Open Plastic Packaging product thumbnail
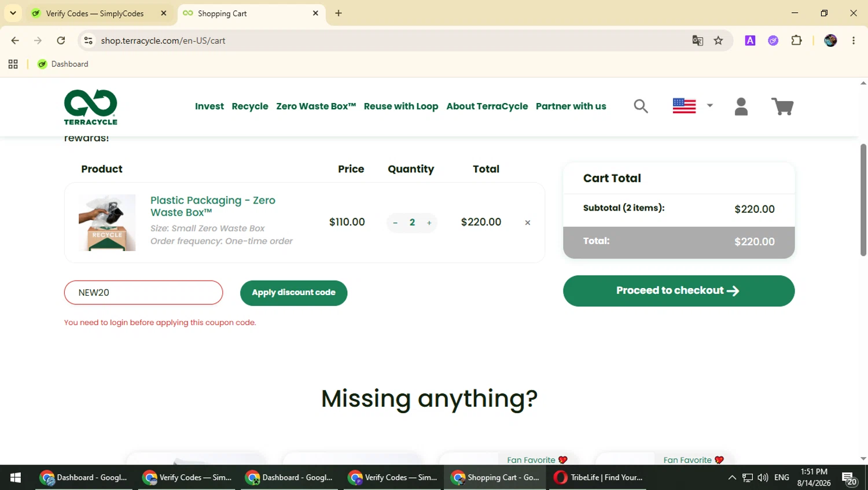Viewport: 868px width, 490px height. [107, 223]
